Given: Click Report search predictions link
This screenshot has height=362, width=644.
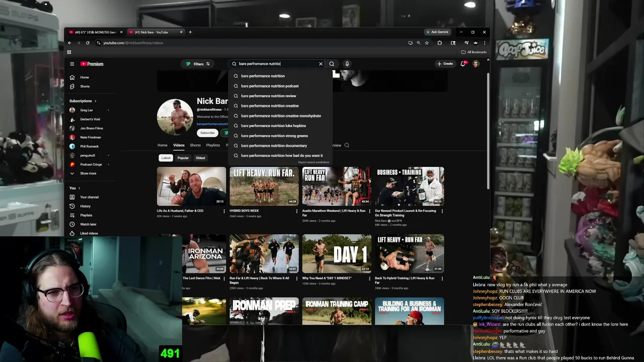Looking at the screenshot, I should click(x=313, y=162).
